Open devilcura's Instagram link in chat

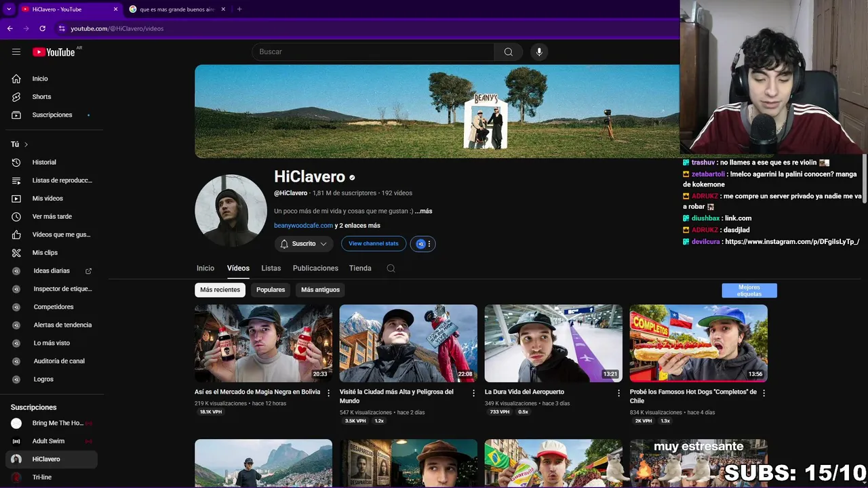tap(792, 242)
